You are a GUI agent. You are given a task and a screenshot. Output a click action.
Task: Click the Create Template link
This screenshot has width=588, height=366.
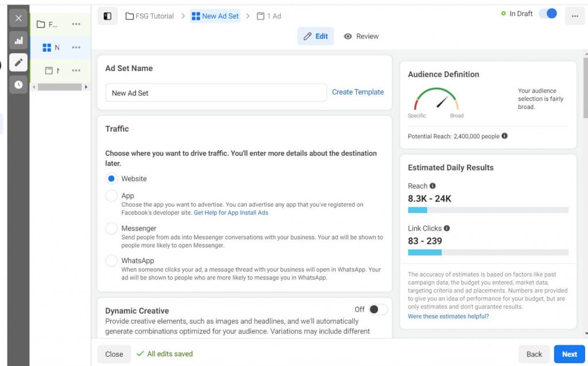(358, 92)
